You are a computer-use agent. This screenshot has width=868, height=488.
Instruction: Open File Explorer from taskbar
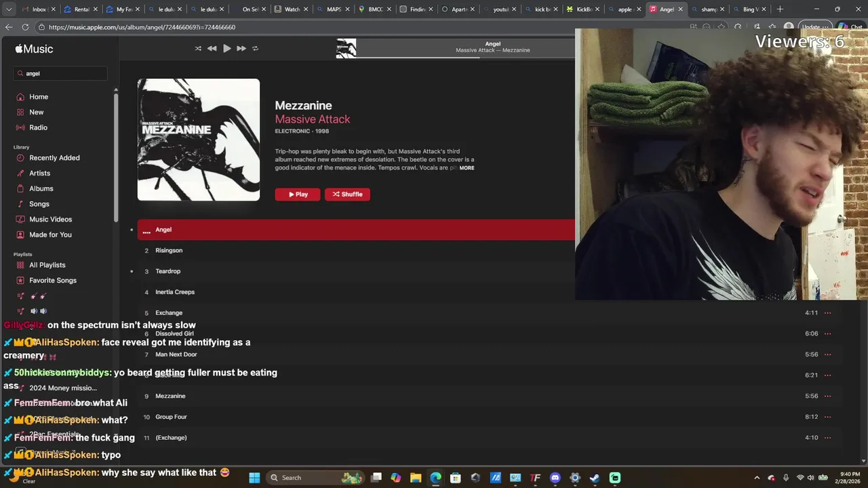point(416,478)
